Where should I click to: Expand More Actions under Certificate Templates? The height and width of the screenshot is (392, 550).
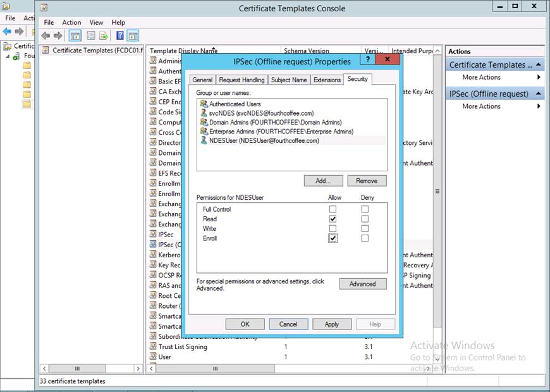point(481,77)
